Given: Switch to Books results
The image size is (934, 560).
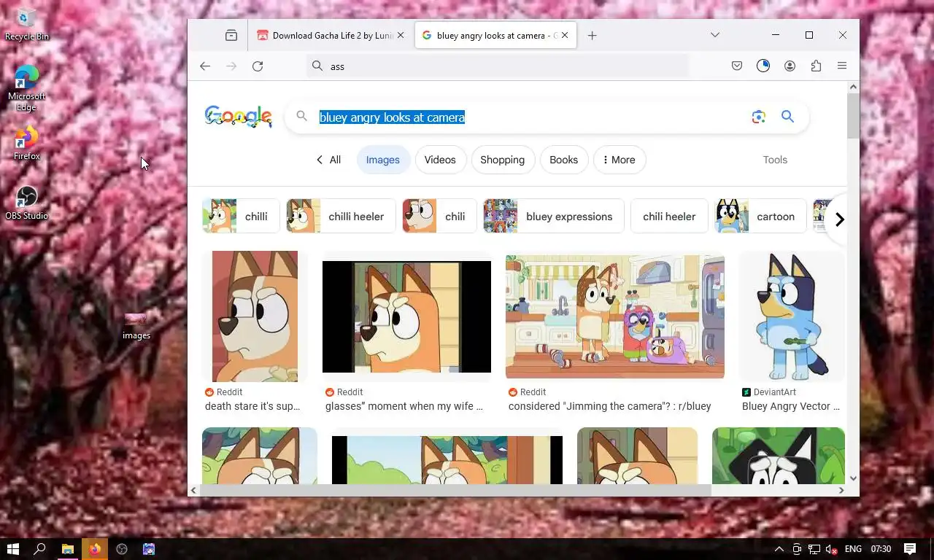Looking at the screenshot, I should [x=563, y=160].
